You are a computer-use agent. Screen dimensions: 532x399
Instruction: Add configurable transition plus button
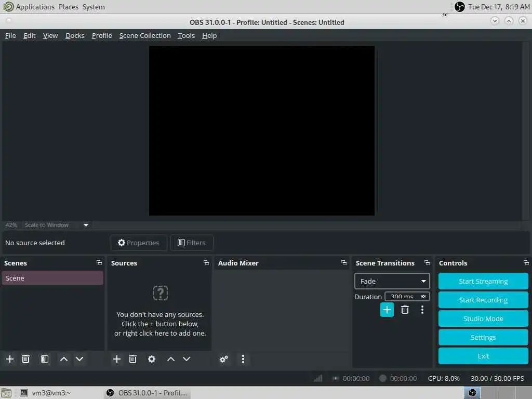pos(387,310)
